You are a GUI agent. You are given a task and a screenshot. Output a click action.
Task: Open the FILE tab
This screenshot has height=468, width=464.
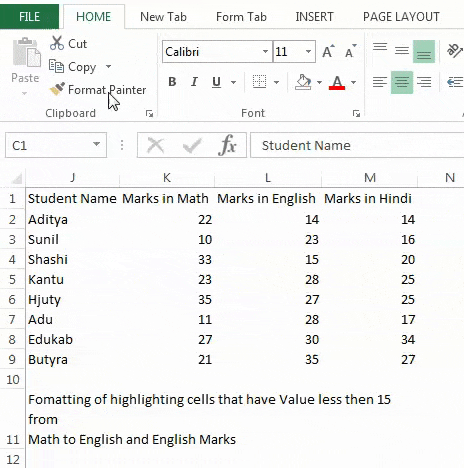[x=29, y=16]
